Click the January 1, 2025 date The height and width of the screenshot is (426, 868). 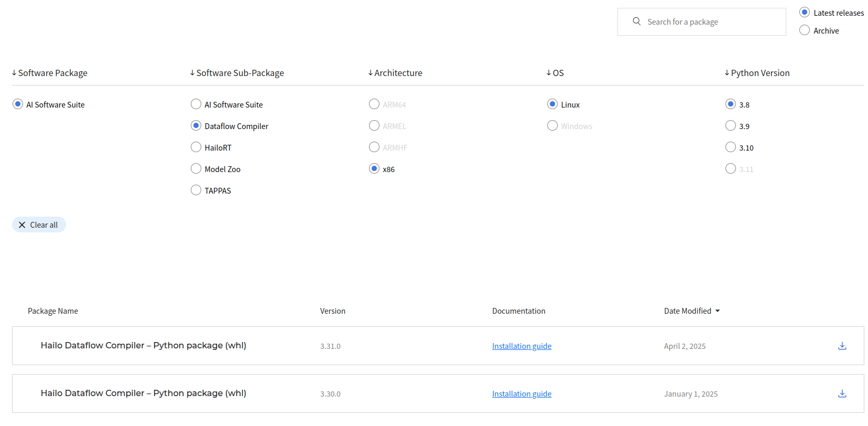(691, 394)
